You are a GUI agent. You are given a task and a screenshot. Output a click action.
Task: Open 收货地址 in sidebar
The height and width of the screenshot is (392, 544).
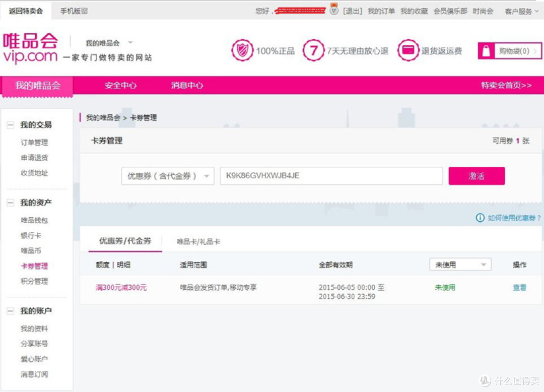tap(34, 173)
